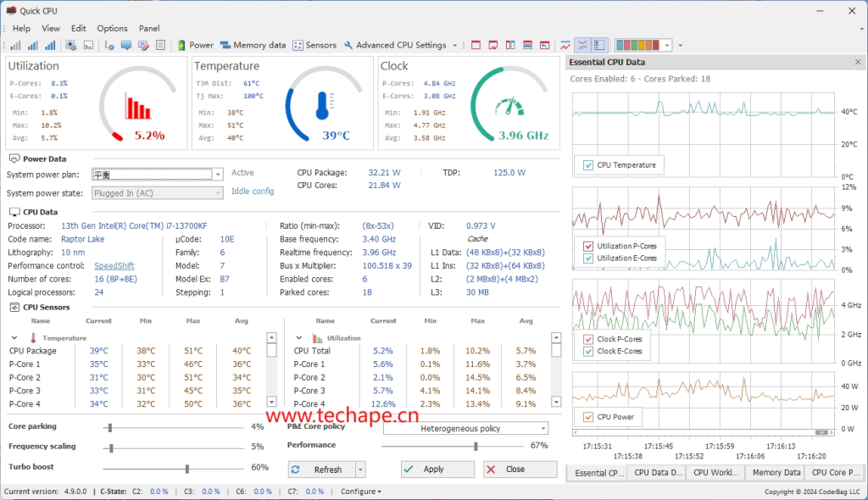Open the Sensors toolbar button
The height and width of the screenshot is (500, 868).
point(314,46)
